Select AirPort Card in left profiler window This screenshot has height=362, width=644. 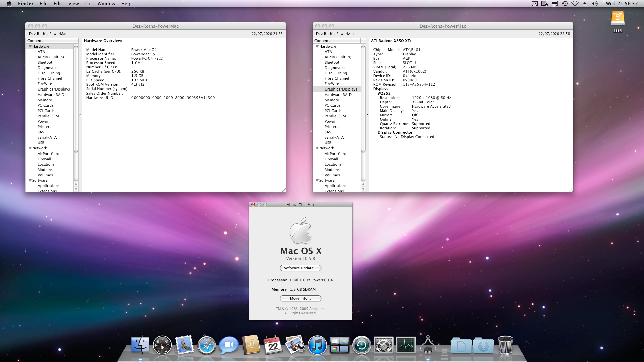point(48,154)
